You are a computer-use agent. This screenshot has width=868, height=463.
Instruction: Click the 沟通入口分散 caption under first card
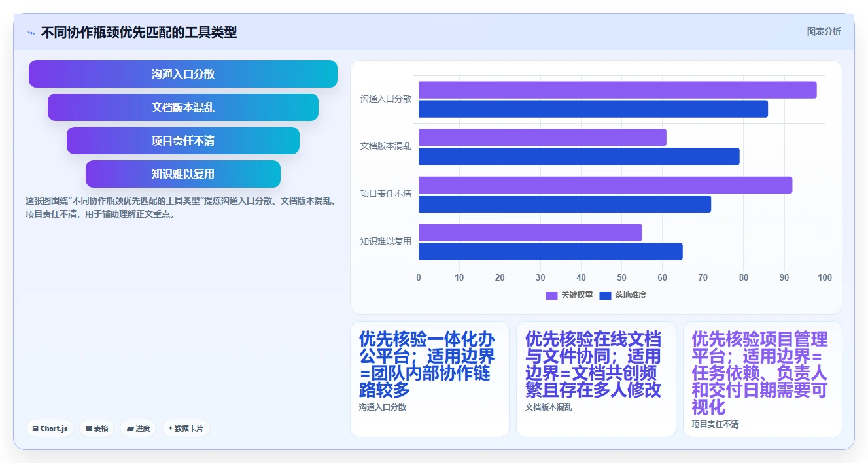coord(383,407)
